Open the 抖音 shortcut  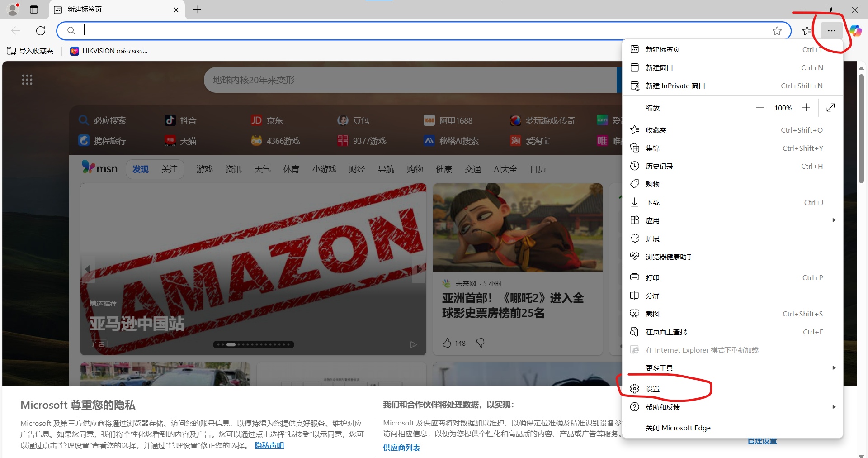coord(180,120)
